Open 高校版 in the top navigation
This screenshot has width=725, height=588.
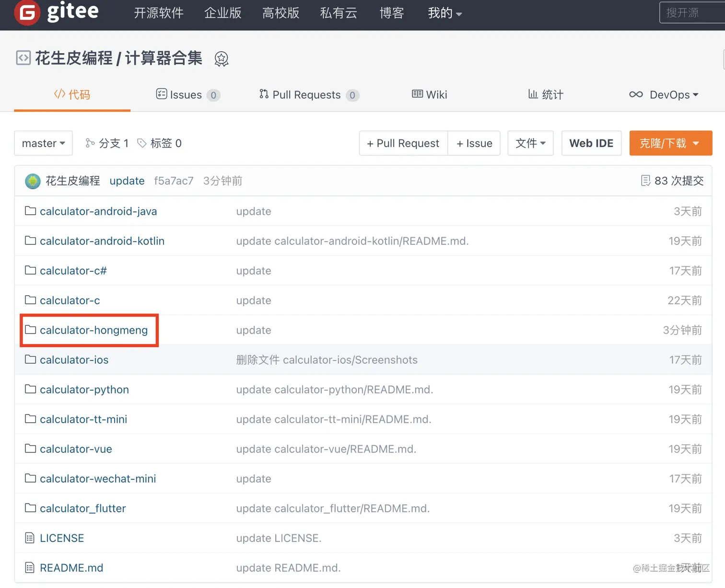[x=281, y=13]
